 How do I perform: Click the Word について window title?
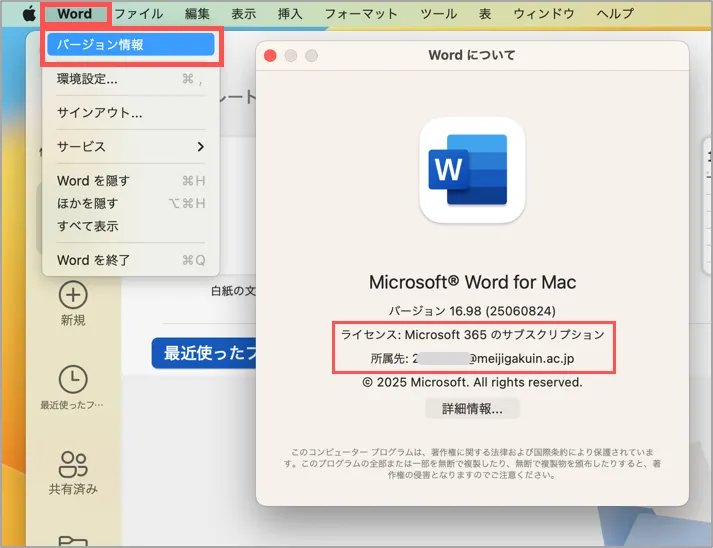click(472, 55)
